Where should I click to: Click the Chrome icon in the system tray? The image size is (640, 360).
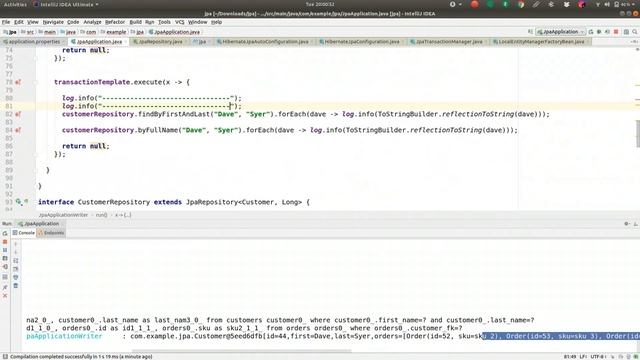pyautogui.click(x=521, y=4)
